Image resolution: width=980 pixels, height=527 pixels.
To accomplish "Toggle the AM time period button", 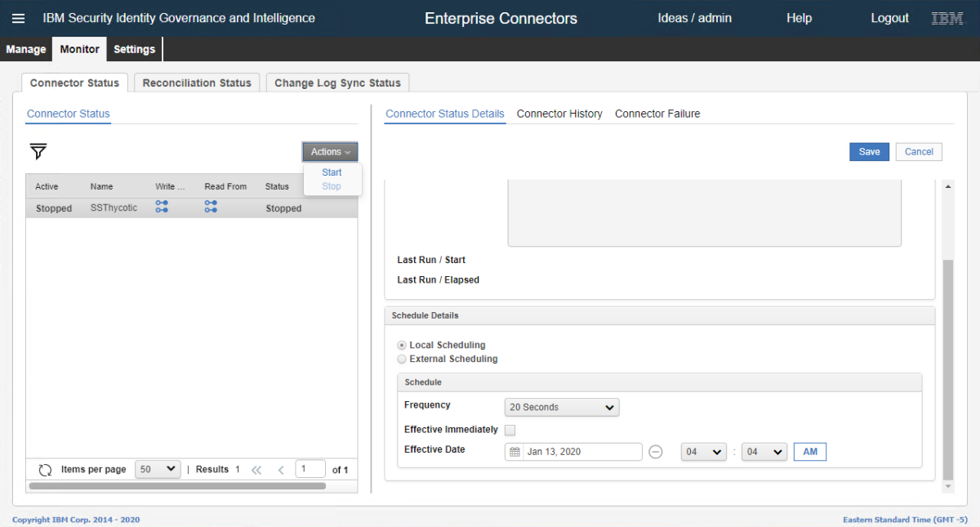I will click(810, 452).
